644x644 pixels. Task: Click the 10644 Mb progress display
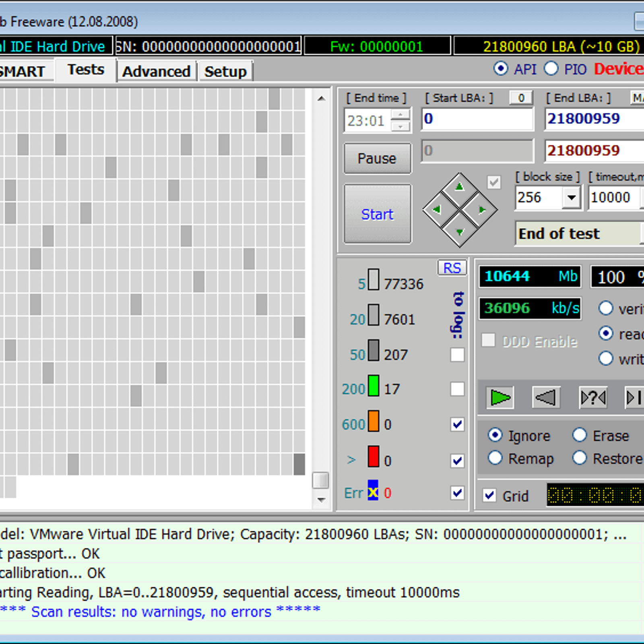pyautogui.click(x=530, y=277)
